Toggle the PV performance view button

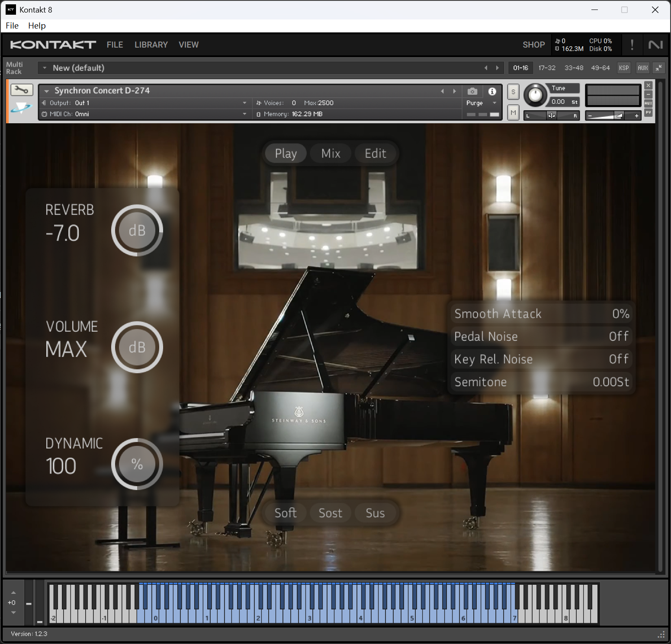point(648,112)
